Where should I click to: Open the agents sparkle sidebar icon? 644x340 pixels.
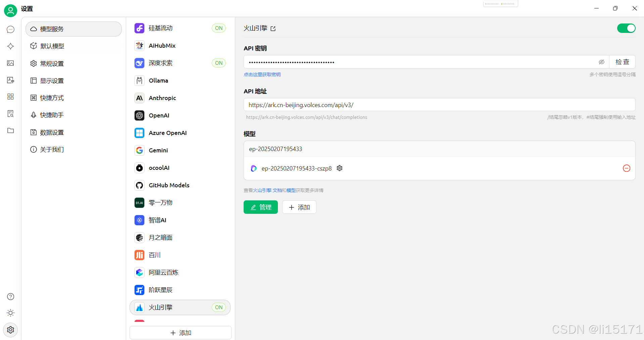click(x=10, y=46)
